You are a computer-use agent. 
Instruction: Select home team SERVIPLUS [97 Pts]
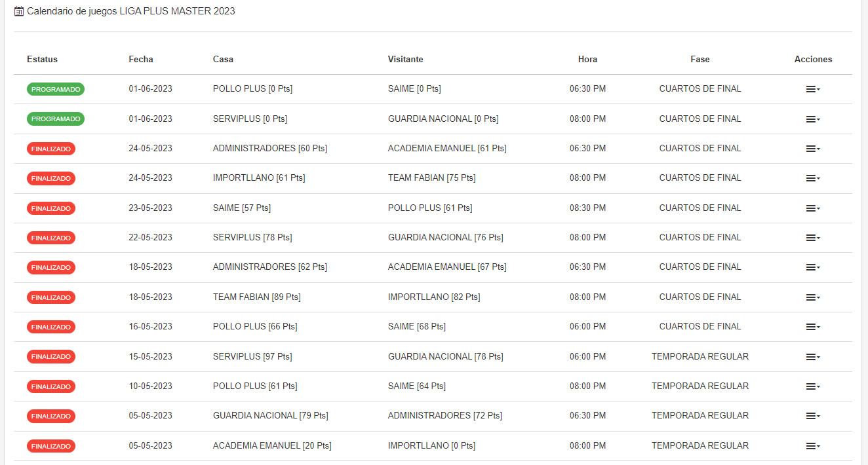point(252,357)
